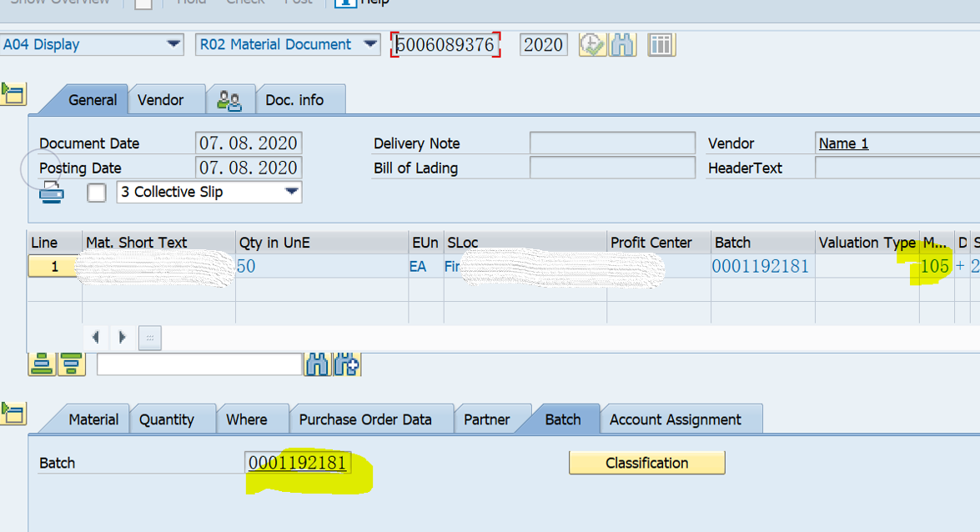Click the document year field 2020
The height and width of the screenshot is (532, 980).
[x=543, y=45]
